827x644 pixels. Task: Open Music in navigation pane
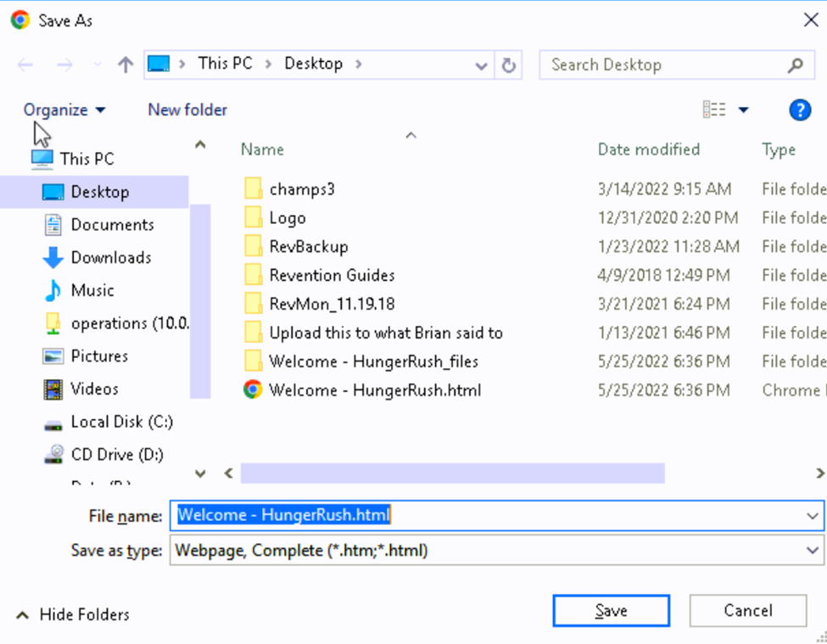92,290
